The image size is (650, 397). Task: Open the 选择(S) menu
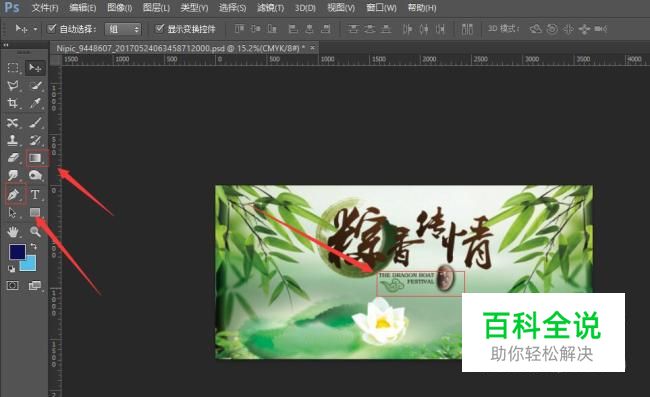233,8
